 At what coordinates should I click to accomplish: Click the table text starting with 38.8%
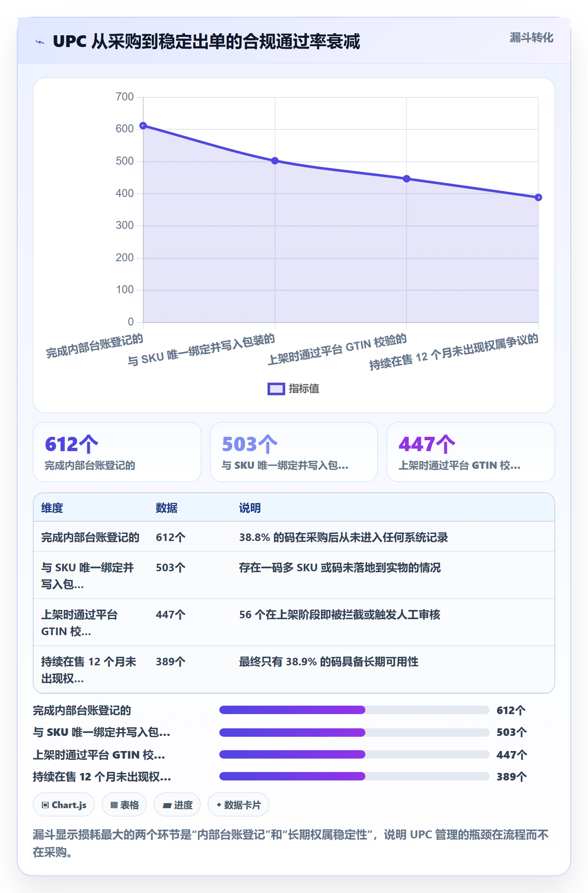click(x=344, y=537)
